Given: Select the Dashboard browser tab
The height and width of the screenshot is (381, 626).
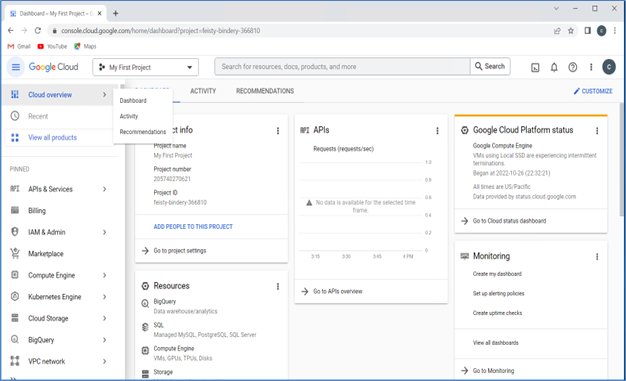Looking at the screenshot, I should 56,14.
